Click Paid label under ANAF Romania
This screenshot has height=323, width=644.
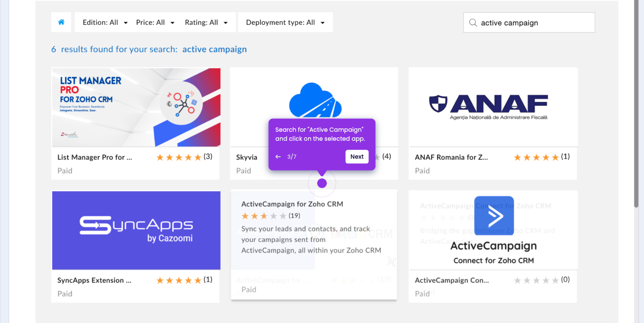tap(422, 171)
